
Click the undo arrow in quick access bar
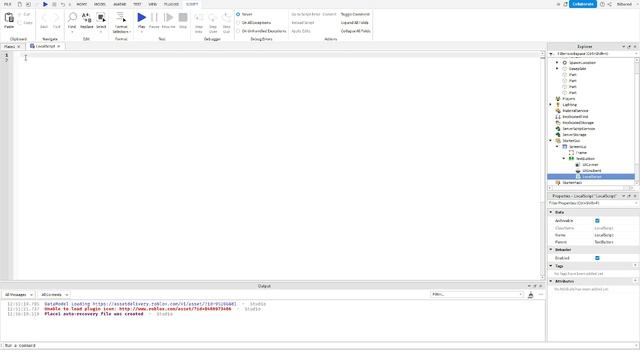click(62, 4)
